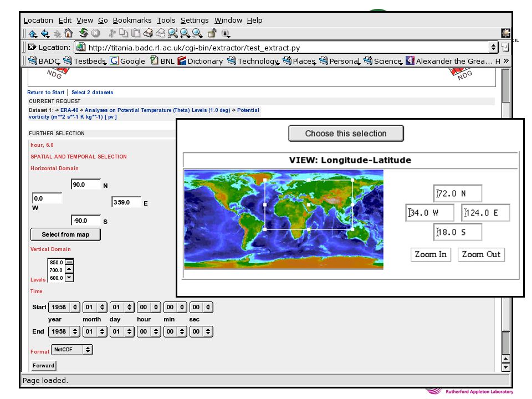Open the Dictionary bookmark
This screenshot has width=532, height=399.
201,61
